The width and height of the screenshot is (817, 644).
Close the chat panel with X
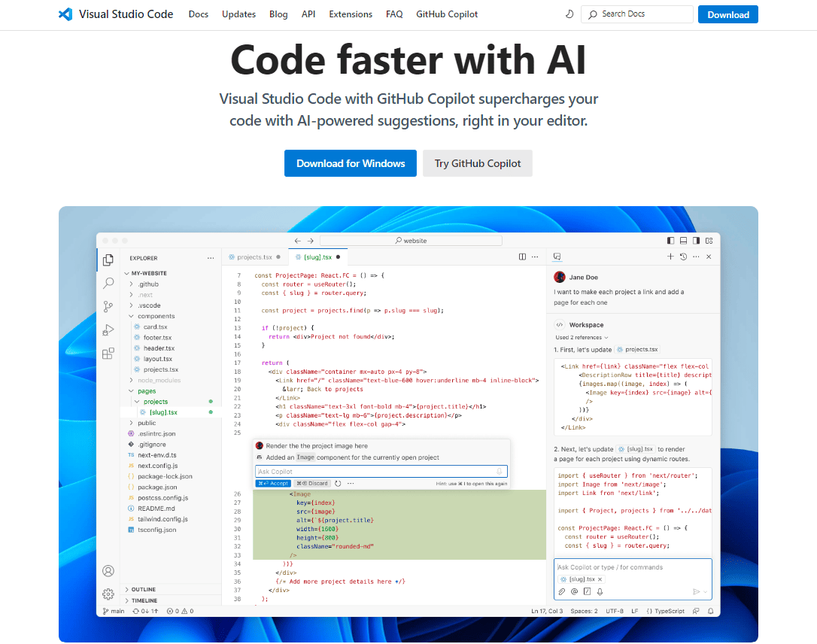pos(709,257)
